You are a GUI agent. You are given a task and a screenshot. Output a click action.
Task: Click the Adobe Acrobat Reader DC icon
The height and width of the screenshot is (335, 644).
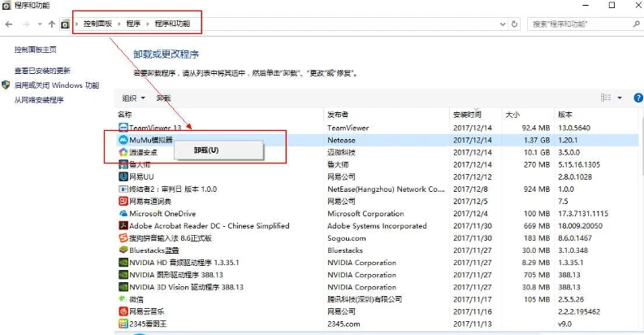click(x=123, y=226)
